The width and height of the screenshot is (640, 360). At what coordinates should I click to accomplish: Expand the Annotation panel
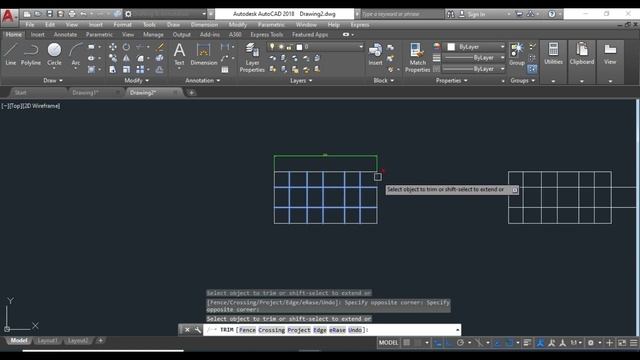click(x=203, y=80)
